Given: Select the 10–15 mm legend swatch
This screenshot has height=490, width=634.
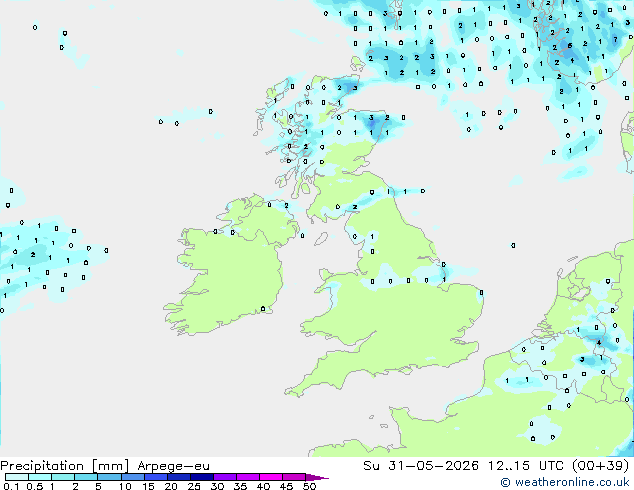Looking at the screenshot, I should click(132, 477).
